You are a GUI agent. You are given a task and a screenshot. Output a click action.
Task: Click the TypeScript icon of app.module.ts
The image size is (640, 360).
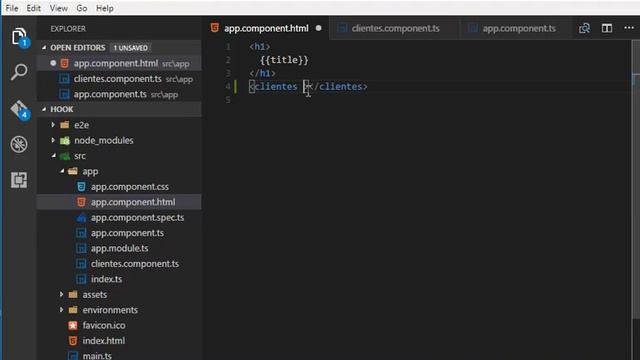pos(81,248)
